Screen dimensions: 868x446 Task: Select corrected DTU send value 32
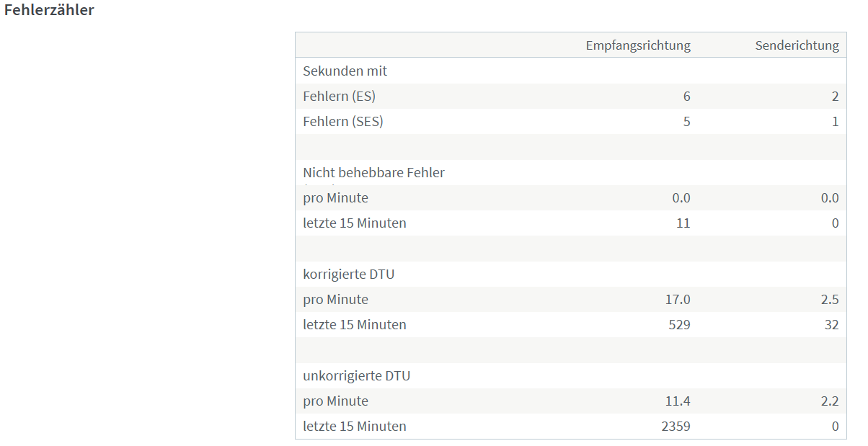[831, 325]
